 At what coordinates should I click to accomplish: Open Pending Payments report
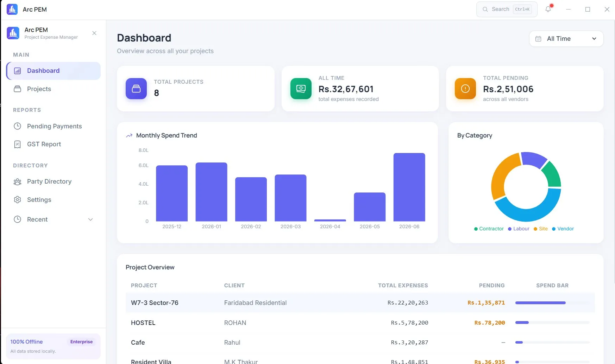54,126
